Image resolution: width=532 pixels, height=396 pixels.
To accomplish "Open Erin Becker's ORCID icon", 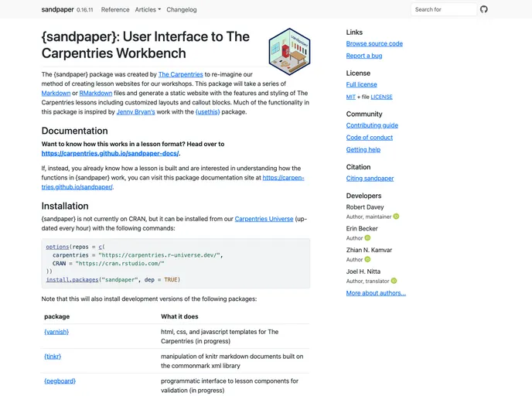I will 367,238.
